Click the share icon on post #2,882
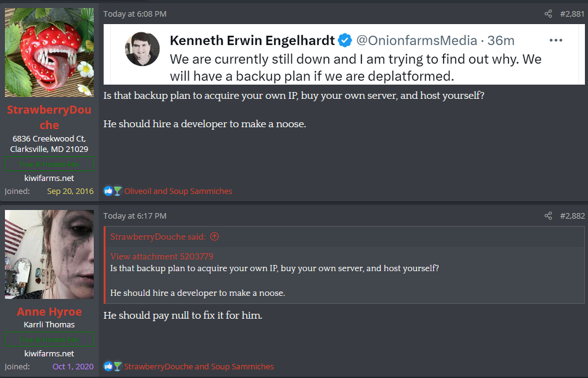Image resolution: width=588 pixels, height=378 pixels. (x=548, y=216)
